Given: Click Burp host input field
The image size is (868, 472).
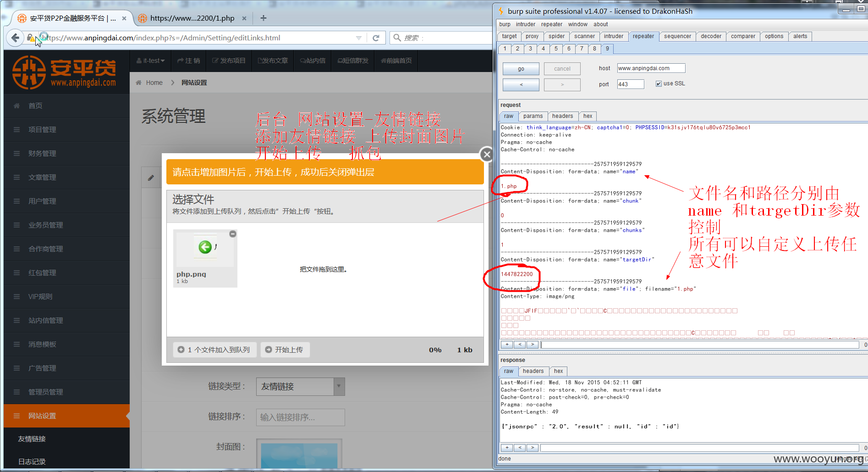Looking at the screenshot, I should pyautogui.click(x=651, y=68).
